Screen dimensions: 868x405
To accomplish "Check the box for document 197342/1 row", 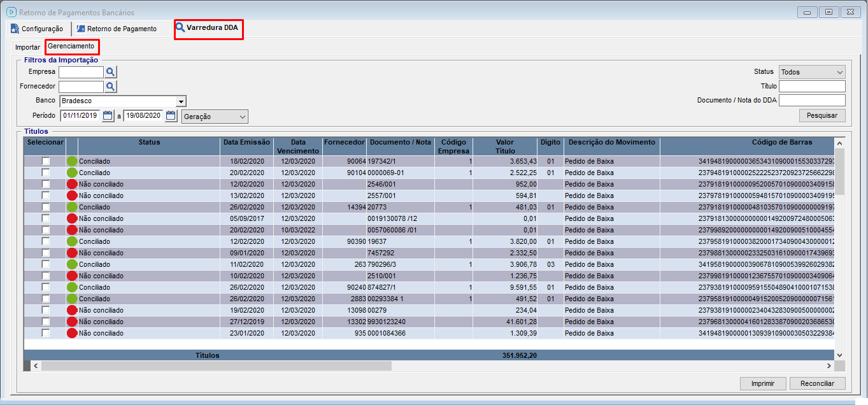I will point(45,162).
